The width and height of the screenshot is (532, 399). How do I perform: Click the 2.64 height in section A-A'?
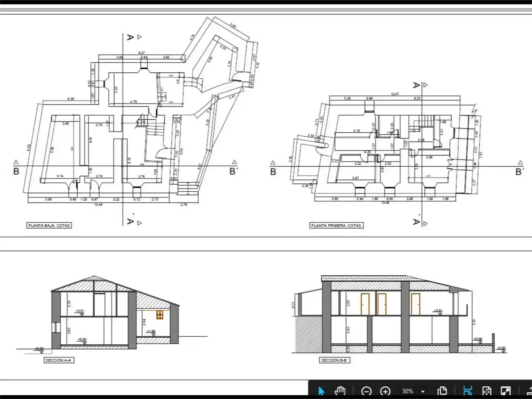144,322
